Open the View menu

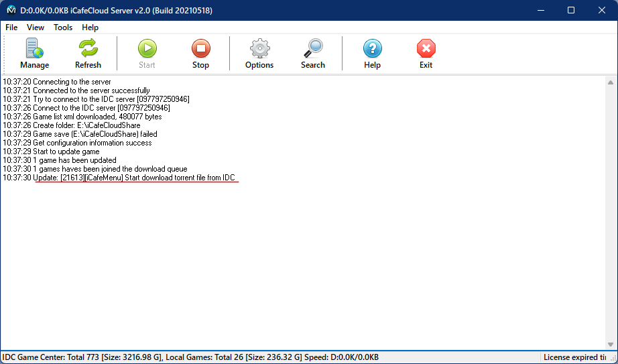(x=36, y=27)
